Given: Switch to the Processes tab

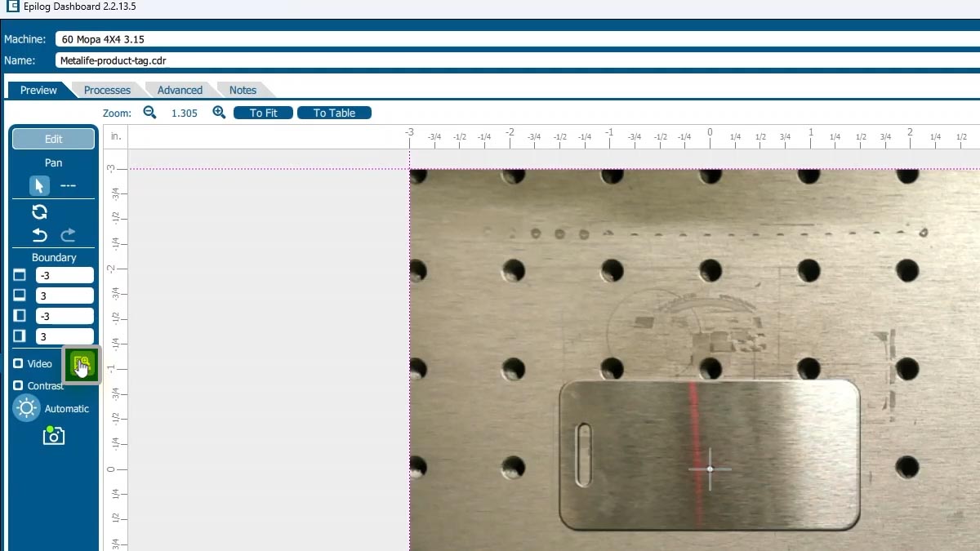Looking at the screenshot, I should click(x=106, y=90).
